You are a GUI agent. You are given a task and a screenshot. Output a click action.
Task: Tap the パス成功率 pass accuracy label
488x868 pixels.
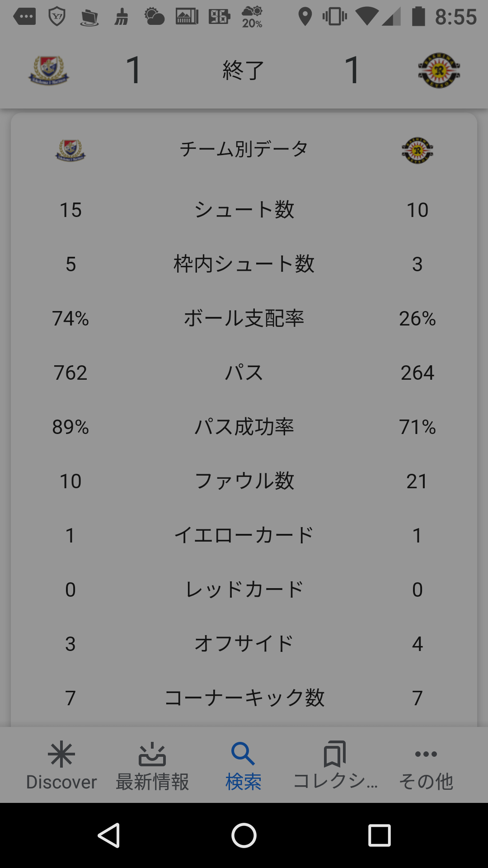(x=244, y=427)
